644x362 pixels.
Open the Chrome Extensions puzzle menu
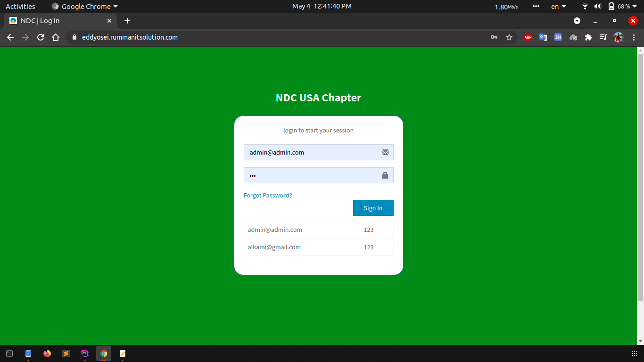point(588,37)
